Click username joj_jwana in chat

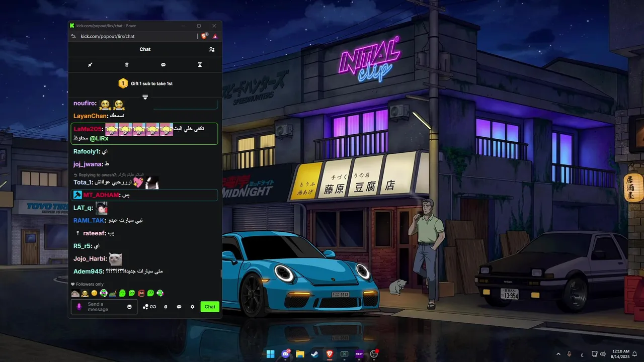point(88,164)
